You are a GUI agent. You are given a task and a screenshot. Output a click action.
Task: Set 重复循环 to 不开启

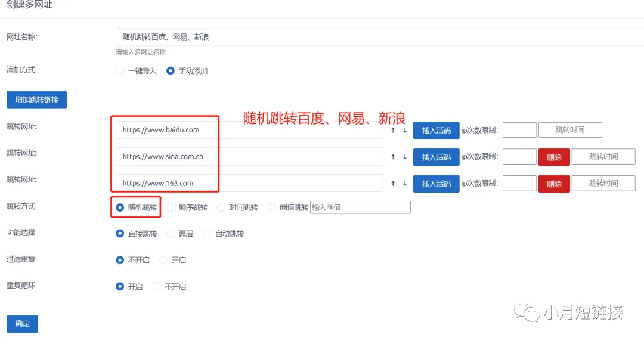(157, 287)
